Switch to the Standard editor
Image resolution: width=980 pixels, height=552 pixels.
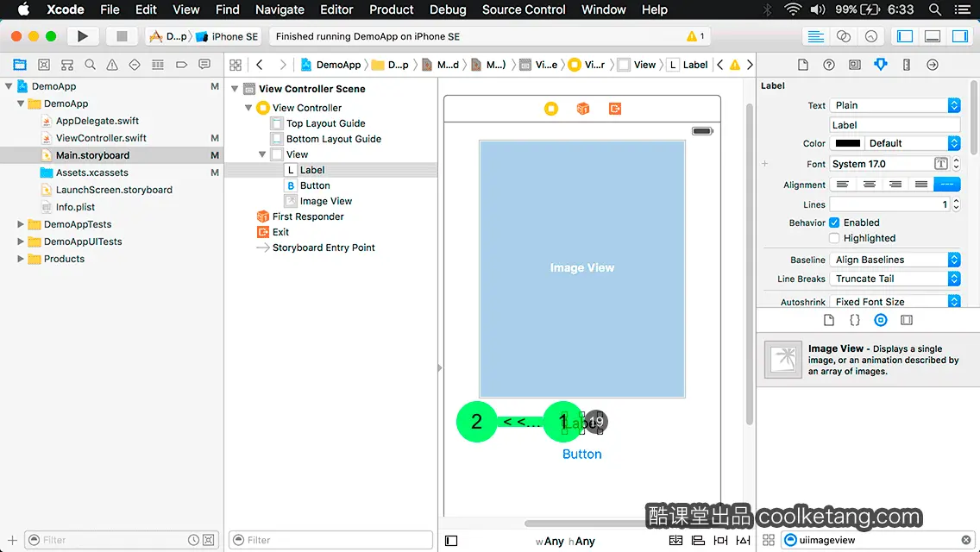815,36
